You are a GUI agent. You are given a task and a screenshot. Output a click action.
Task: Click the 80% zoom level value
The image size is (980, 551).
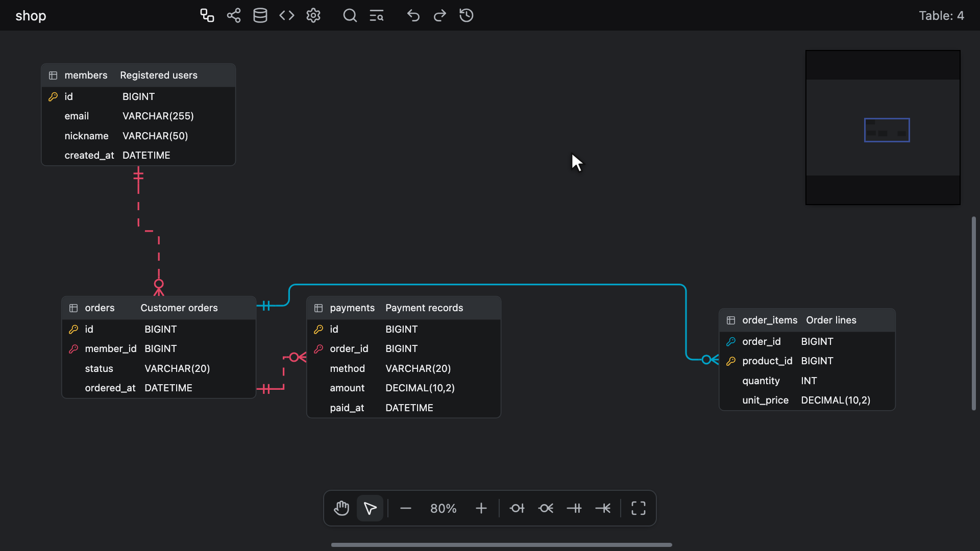[444, 508]
